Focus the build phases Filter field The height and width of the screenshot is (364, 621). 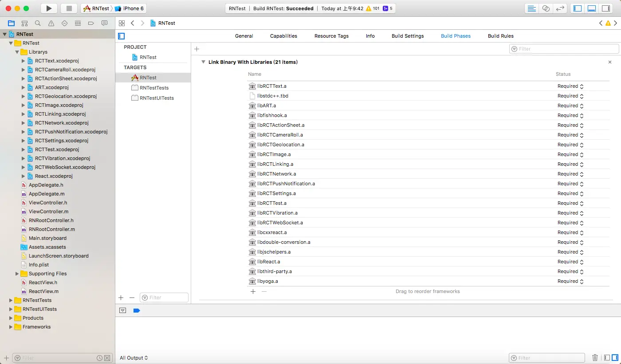pyautogui.click(x=564, y=49)
